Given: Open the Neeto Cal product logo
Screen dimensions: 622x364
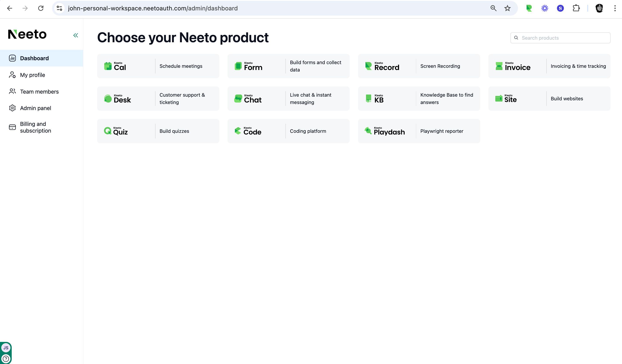Looking at the screenshot, I should (x=115, y=66).
